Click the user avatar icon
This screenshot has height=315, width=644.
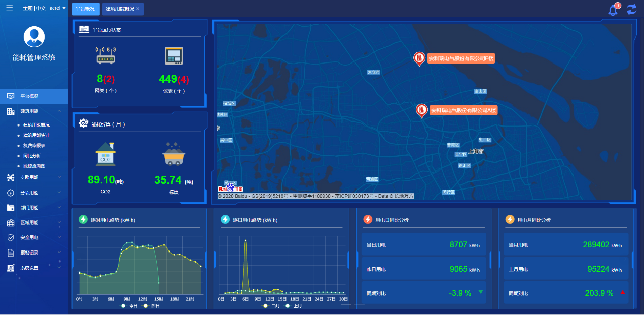point(34,37)
